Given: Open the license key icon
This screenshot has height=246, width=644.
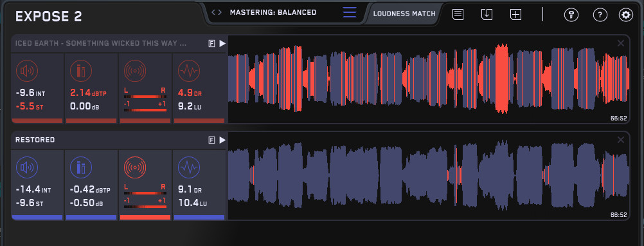Looking at the screenshot, I should pos(571,15).
